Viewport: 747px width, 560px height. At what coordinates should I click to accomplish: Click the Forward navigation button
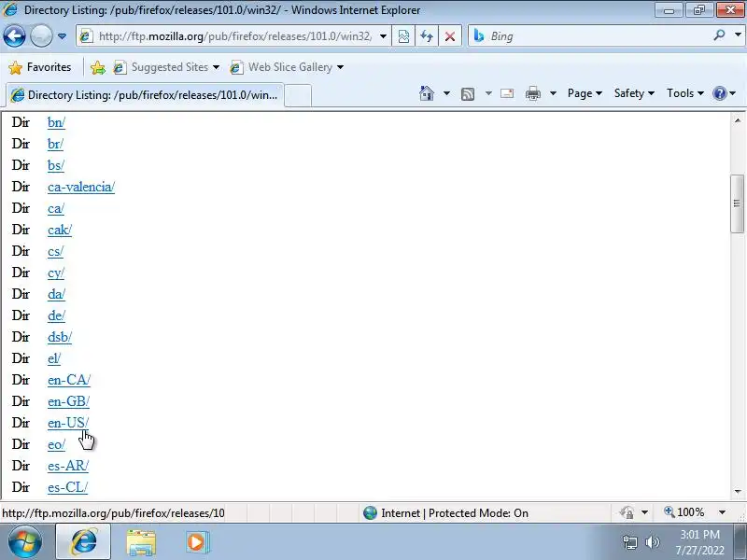pyautogui.click(x=41, y=35)
